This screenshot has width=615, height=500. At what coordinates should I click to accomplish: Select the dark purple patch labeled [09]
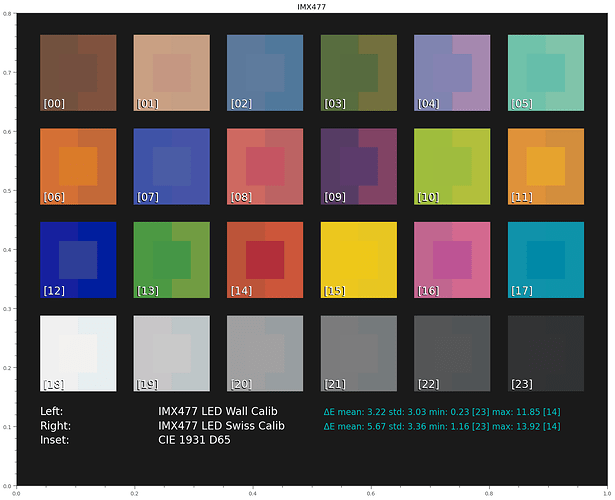click(359, 166)
